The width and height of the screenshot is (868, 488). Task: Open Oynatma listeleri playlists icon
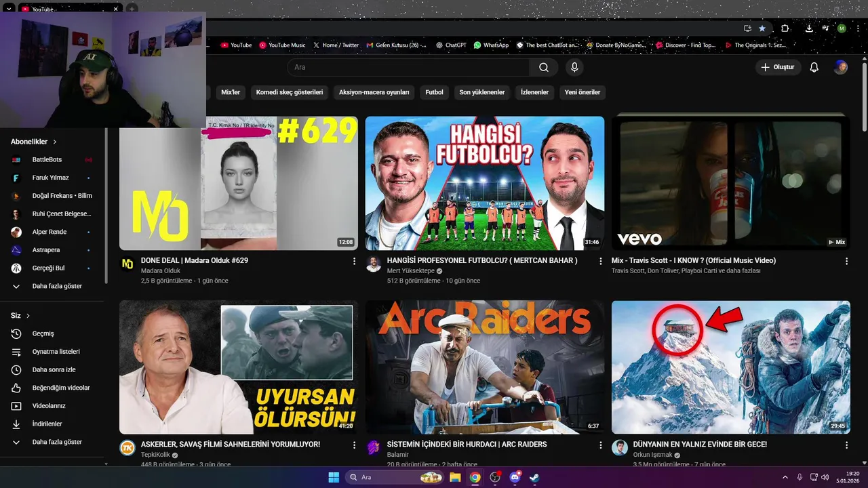click(x=16, y=352)
